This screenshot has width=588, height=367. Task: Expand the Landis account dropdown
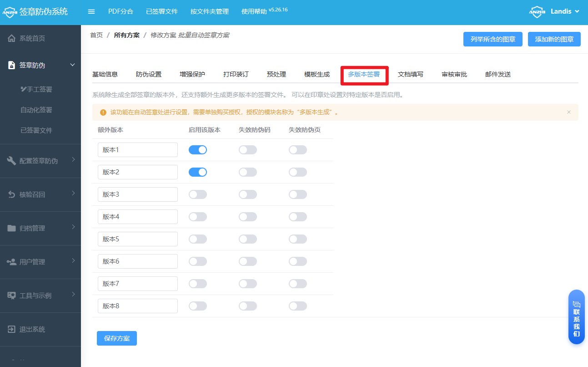tap(564, 11)
